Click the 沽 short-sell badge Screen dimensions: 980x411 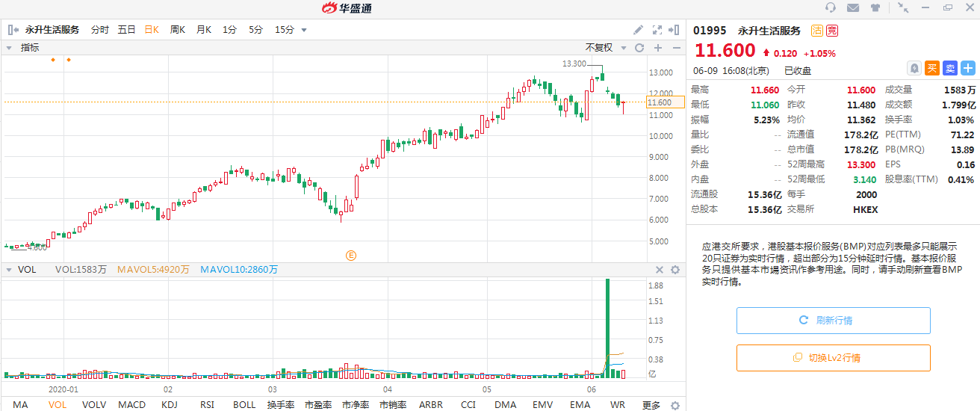point(817,31)
